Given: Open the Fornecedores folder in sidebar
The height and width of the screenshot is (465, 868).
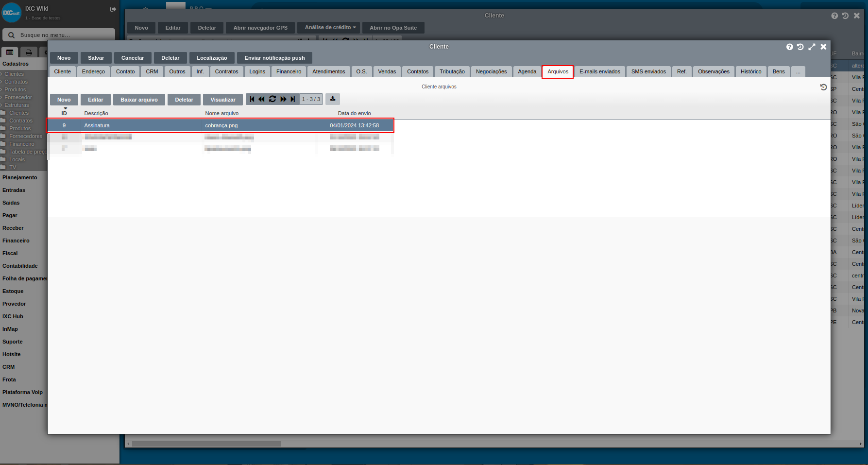Looking at the screenshot, I should coord(26,136).
